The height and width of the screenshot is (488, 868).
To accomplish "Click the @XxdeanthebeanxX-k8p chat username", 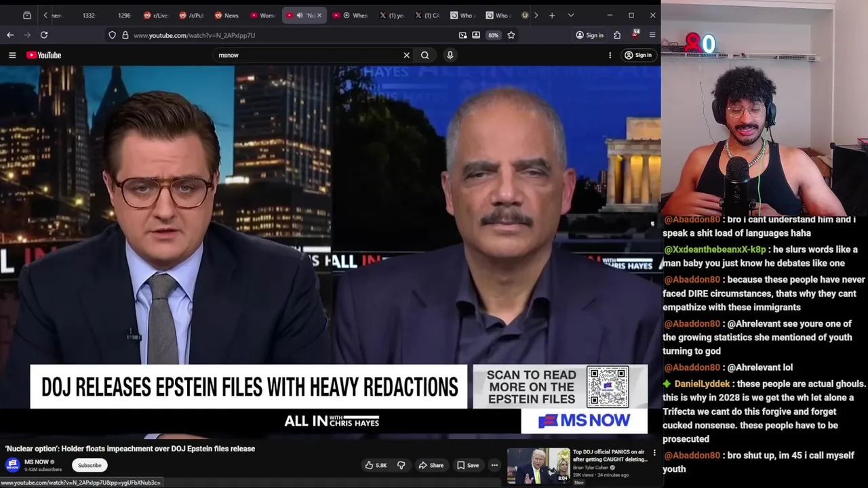I will click(715, 249).
